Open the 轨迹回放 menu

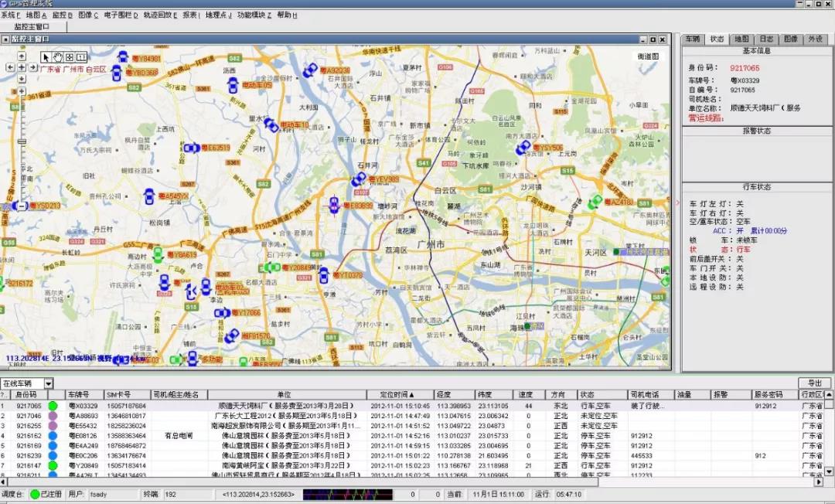(159, 15)
